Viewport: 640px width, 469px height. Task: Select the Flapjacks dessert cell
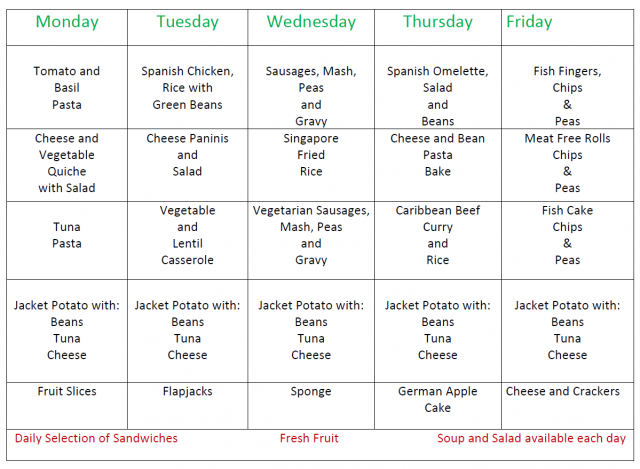[x=187, y=391]
